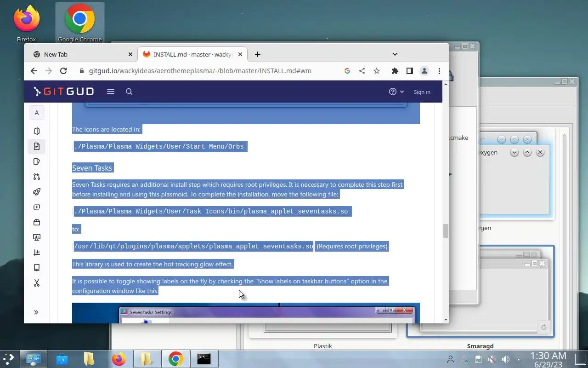
Task: Launch Firefox from the taskbar
Action: coord(119,359)
